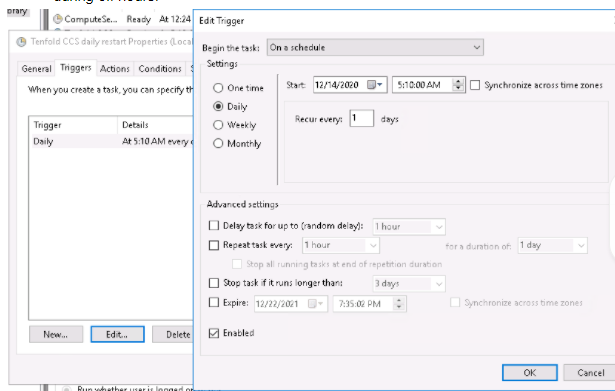Enable Delay task for up to checkbox
The height and width of the screenshot is (391, 615).
coord(214,225)
